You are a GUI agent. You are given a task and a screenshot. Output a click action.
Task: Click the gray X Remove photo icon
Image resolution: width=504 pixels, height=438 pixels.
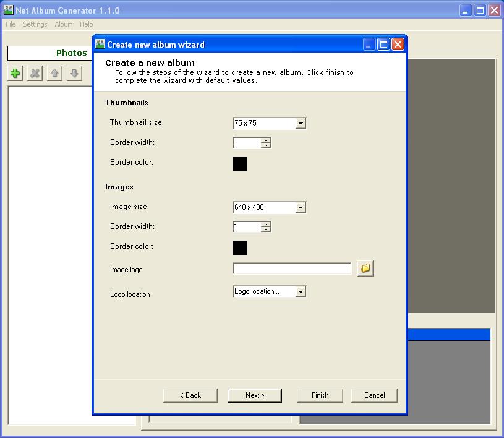pos(35,74)
